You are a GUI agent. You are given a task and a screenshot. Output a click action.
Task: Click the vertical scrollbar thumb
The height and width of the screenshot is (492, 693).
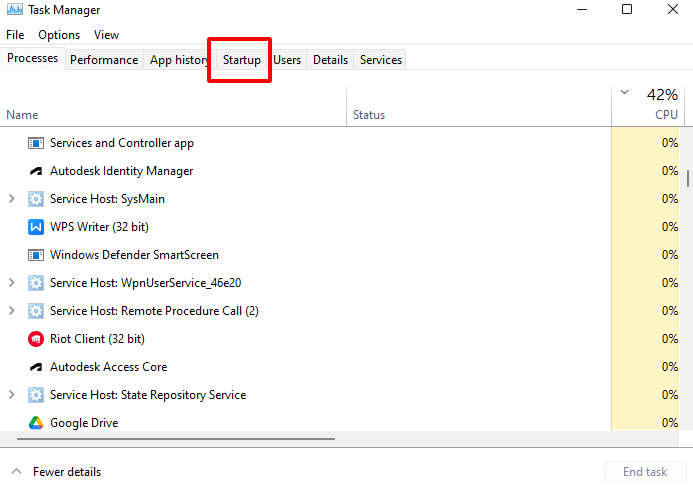pyautogui.click(x=688, y=178)
